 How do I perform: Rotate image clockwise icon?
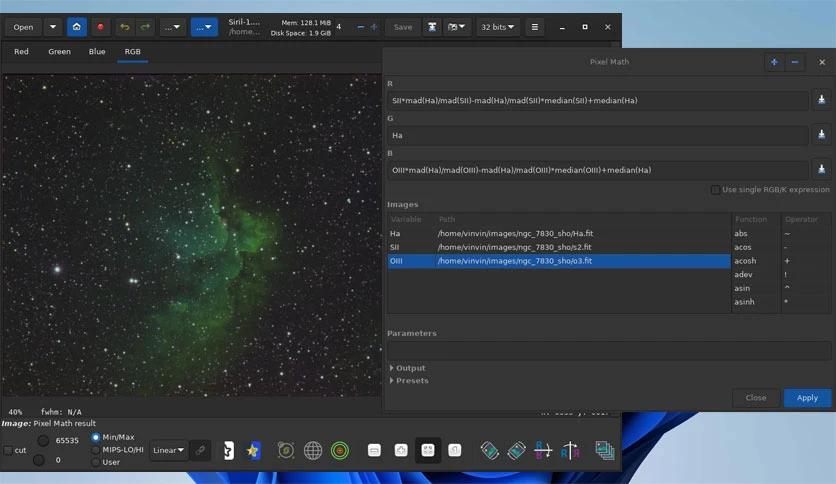pos(516,450)
